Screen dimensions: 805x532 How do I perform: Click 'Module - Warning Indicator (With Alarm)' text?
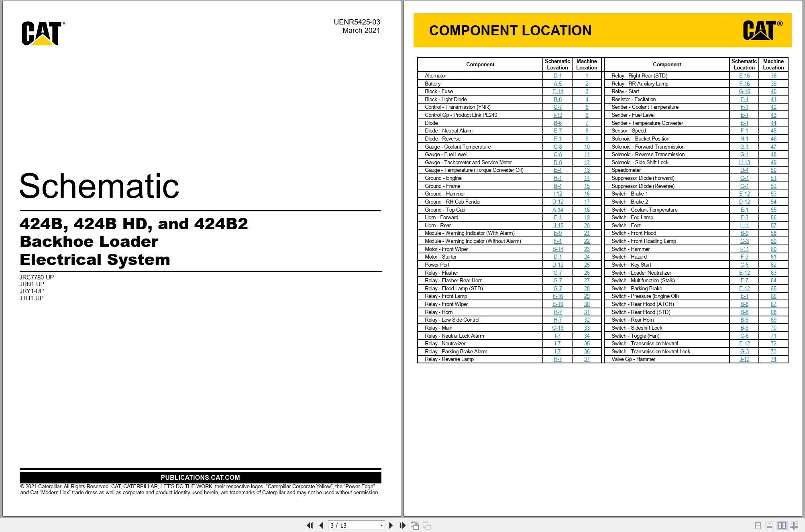click(469, 233)
